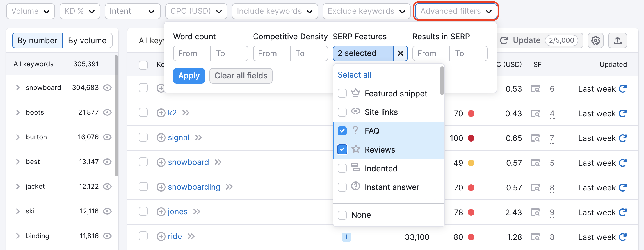Refresh the signal keyword row data
This screenshot has height=250, width=644.
[623, 138]
